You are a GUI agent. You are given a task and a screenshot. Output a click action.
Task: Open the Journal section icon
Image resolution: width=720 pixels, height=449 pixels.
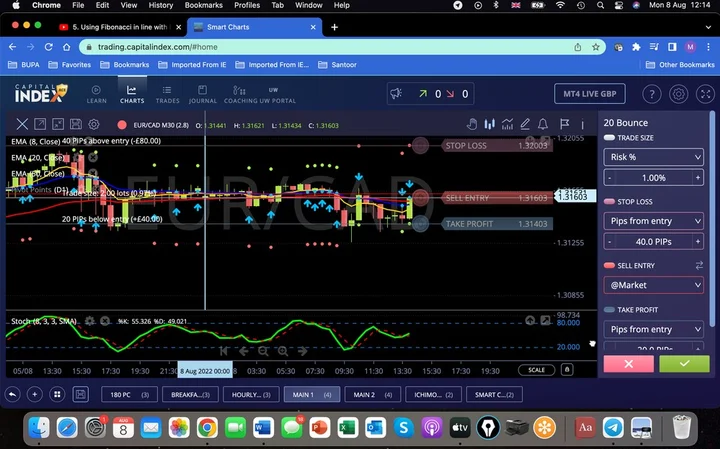tap(203, 94)
